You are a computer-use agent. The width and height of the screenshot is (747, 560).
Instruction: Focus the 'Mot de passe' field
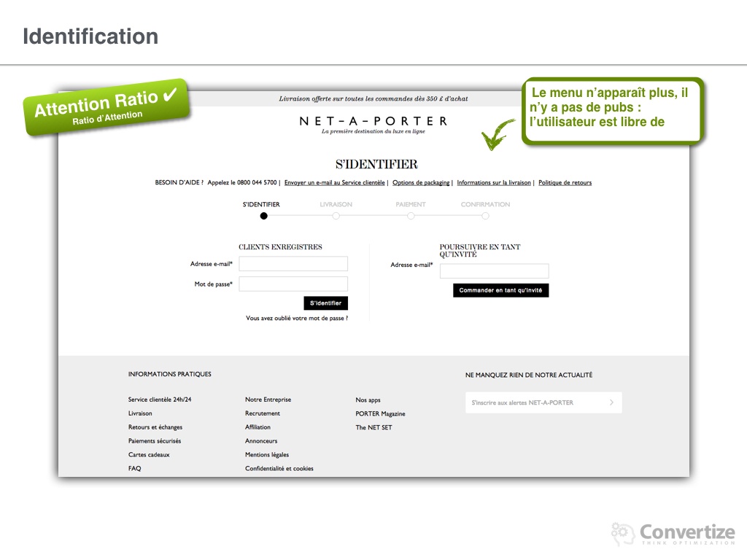293,284
